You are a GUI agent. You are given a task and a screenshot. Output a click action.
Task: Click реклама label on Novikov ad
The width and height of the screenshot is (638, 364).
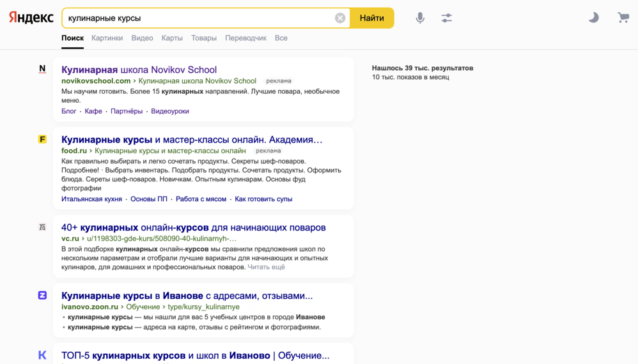[278, 81]
